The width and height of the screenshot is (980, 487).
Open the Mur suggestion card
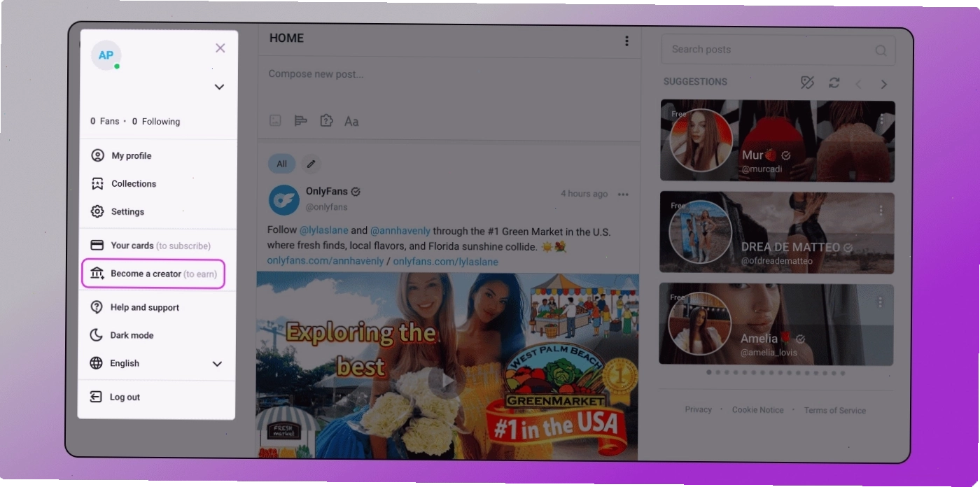[777, 141]
